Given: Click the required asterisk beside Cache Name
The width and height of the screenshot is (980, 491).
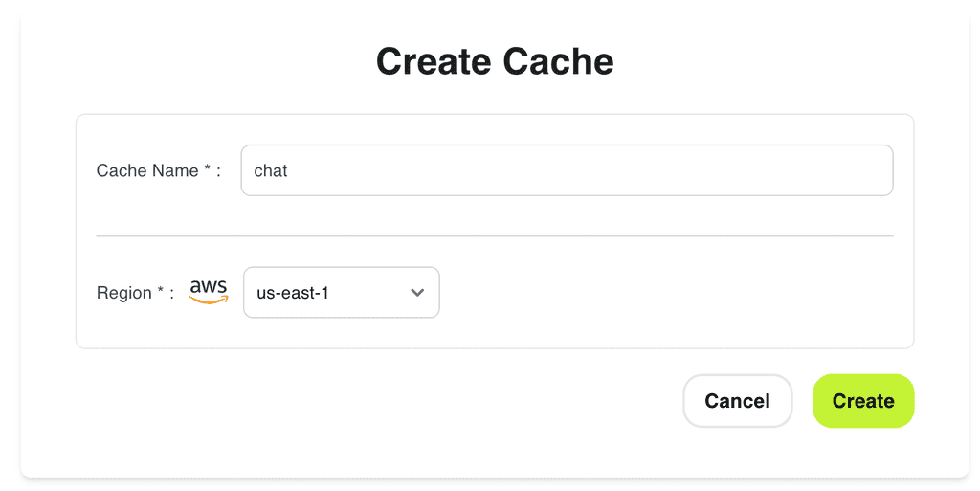Looking at the screenshot, I should click(208, 169).
